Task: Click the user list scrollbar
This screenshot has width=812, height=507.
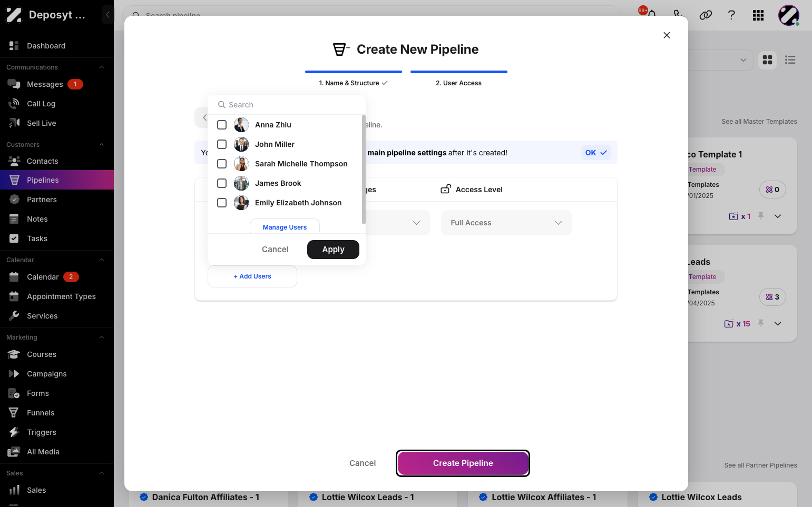Action: [364, 170]
